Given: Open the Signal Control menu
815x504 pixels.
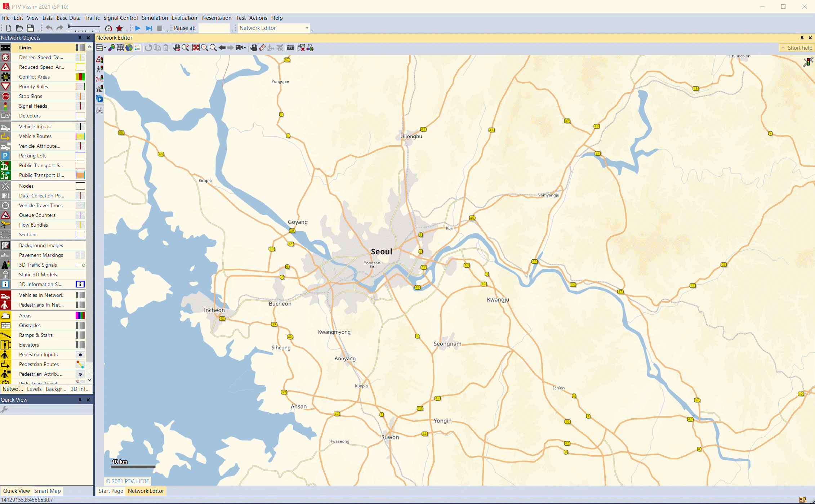Looking at the screenshot, I should [120, 18].
